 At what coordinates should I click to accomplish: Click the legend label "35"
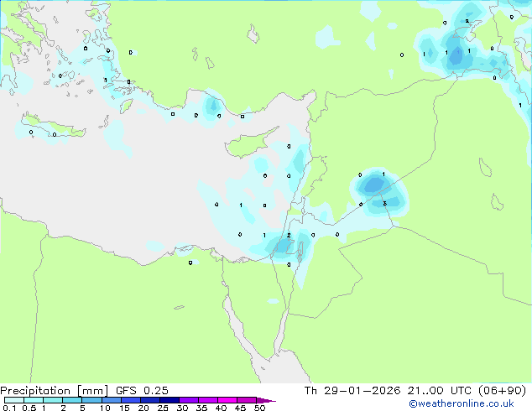click(x=201, y=408)
